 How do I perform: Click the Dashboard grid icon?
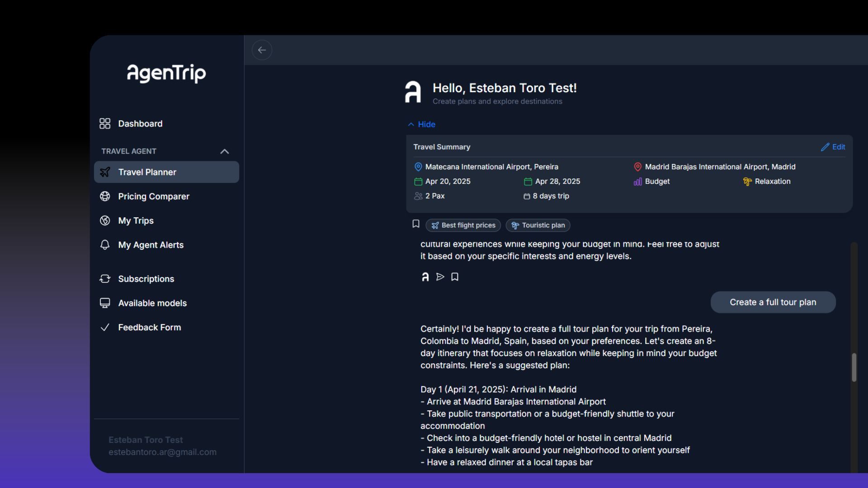tap(105, 123)
